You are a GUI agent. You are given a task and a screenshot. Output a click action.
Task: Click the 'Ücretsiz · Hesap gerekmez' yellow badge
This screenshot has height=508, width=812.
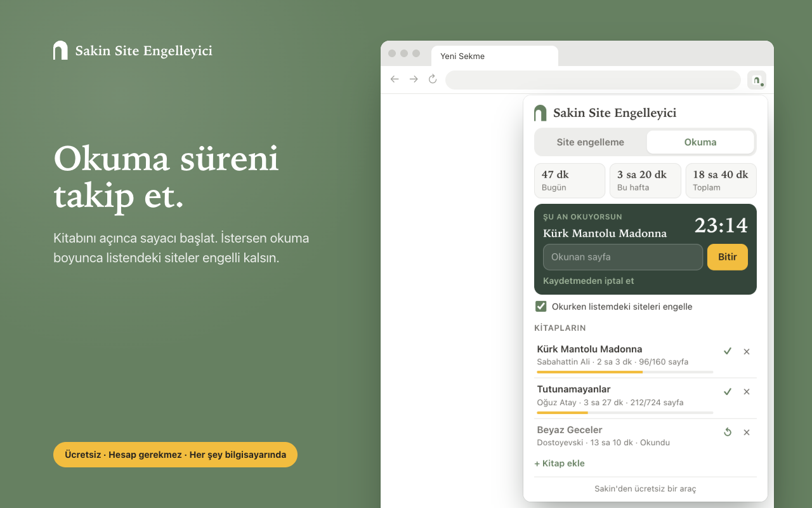[175, 455]
